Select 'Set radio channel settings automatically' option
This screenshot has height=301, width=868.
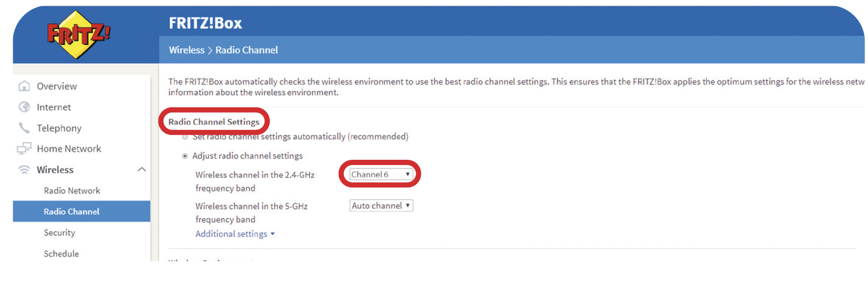point(185,137)
